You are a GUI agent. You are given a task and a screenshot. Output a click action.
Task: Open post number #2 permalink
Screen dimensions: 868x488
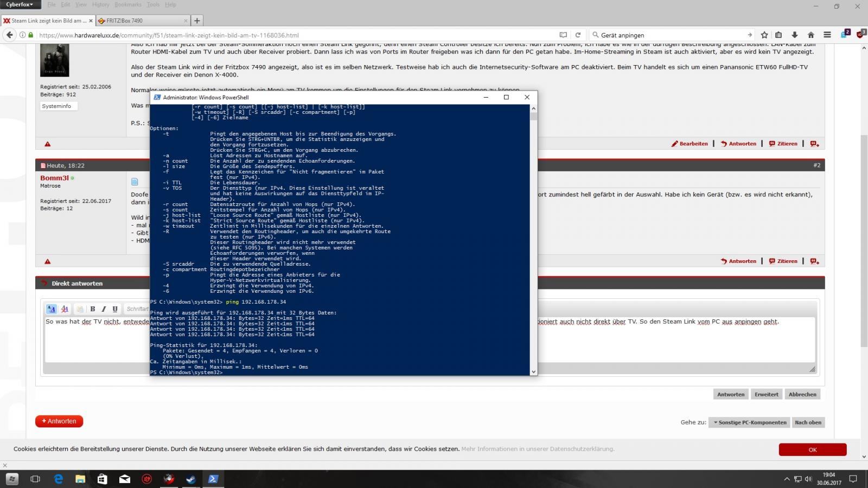point(816,165)
